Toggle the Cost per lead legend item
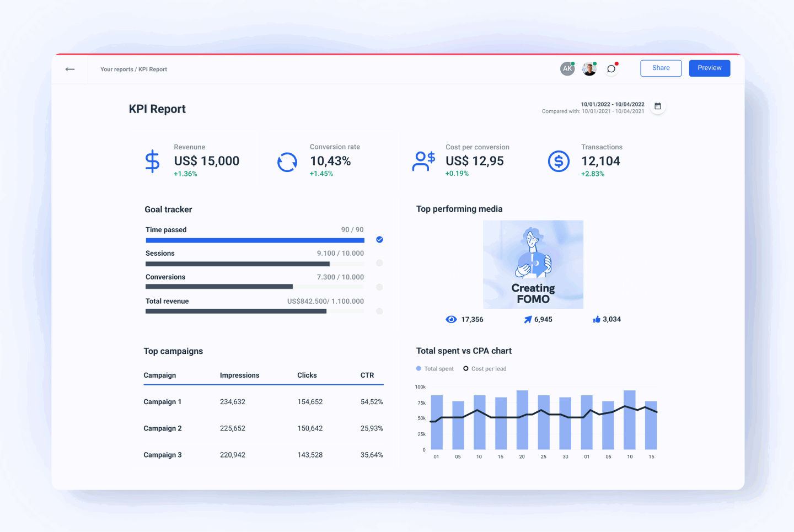Screen dimensions: 794x532 tap(485, 368)
